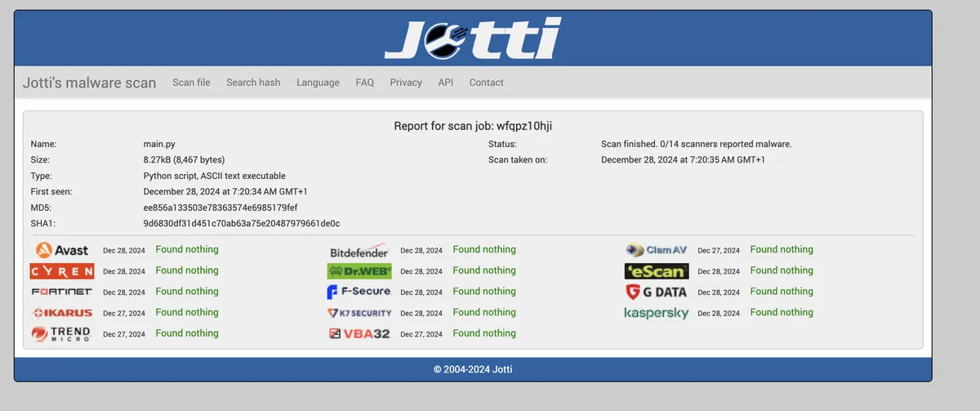Screen dimensions: 980x411
Task: Click the Scan finished status text
Action: coord(697,144)
